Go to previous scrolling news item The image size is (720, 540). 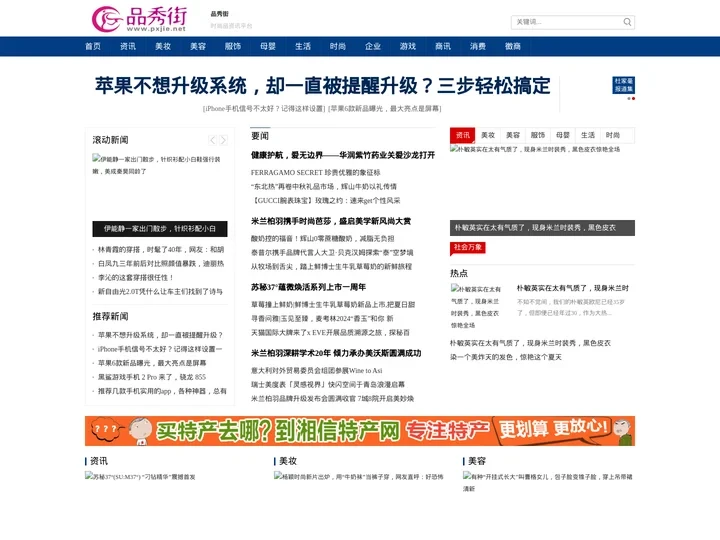212,140
